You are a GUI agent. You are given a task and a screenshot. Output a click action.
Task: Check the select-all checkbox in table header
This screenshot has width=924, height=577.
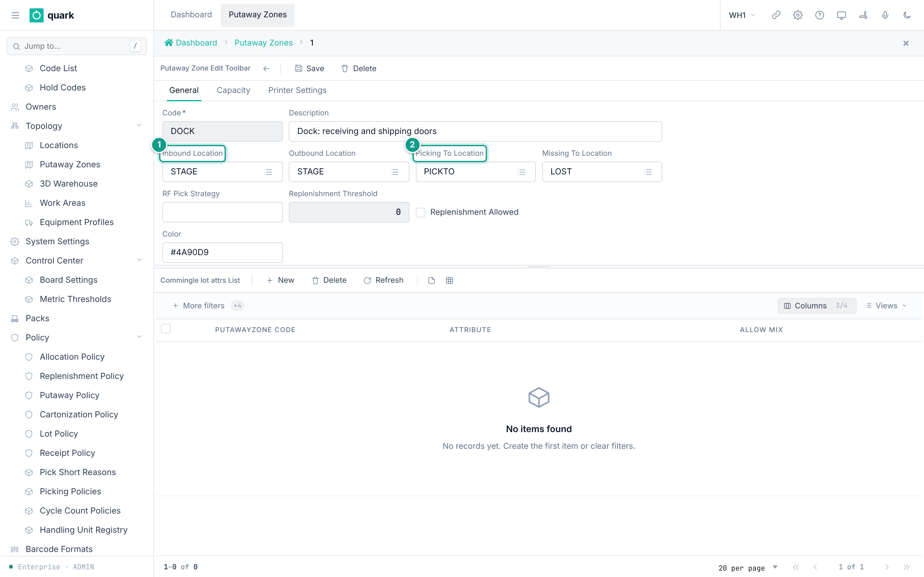coord(166,329)
